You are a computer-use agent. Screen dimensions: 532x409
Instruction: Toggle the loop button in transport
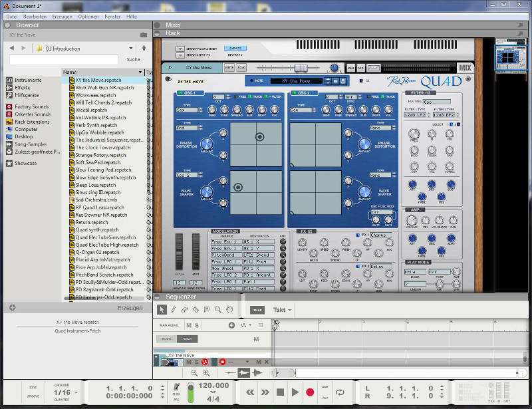click(x=340, y=392)
